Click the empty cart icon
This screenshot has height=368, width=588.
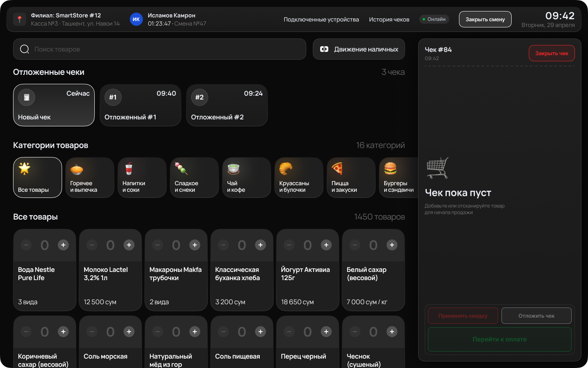[437, 168]
